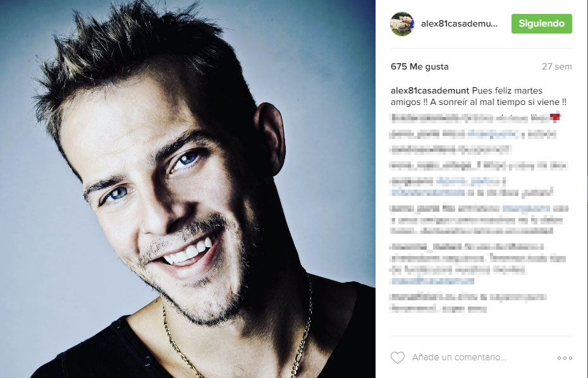Screen dimensions: 588x378
Task: Click blue mention in the three-line sixth comment
Action: (x=526, y=208)
